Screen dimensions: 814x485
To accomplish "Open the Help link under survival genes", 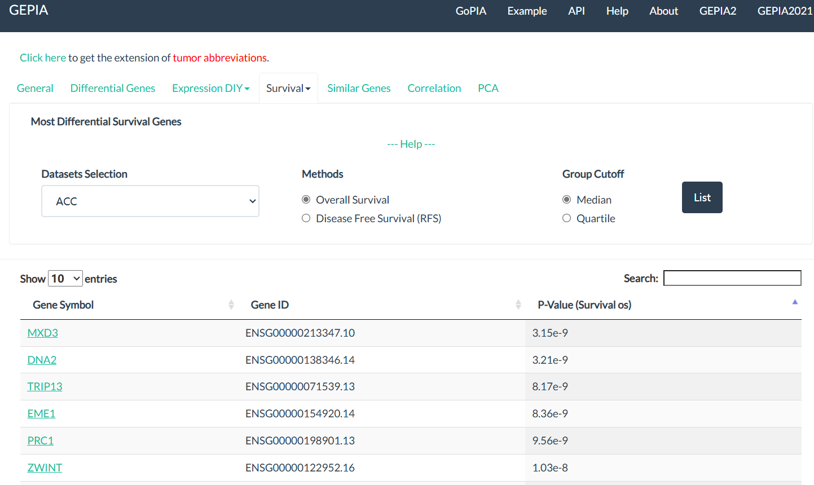I will pos(411,144).
